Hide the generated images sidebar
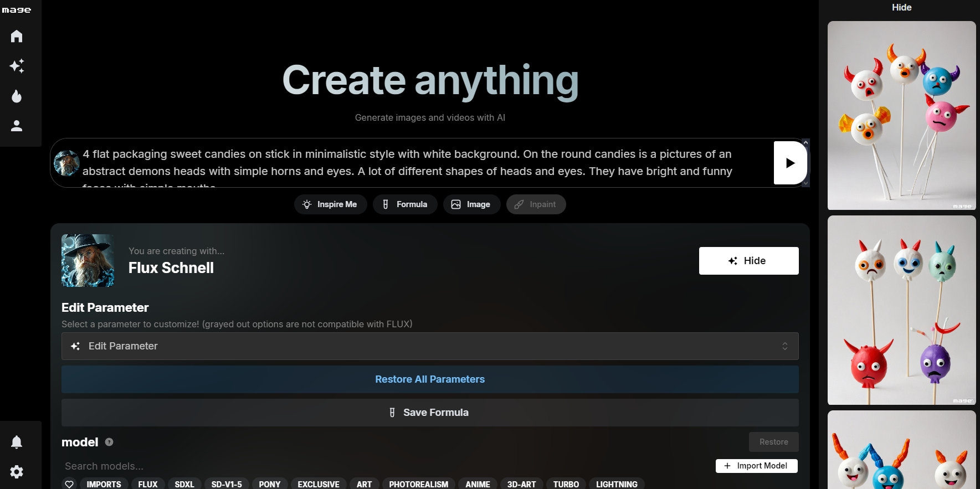Screen dimensions: 980x489 pyautogui.click(x=901, y=8)
